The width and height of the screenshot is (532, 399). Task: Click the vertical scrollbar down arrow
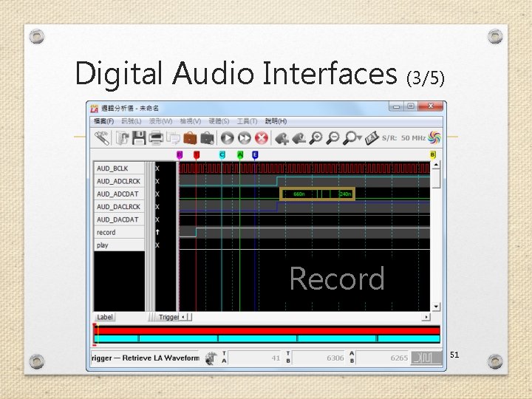pos(436,307)
